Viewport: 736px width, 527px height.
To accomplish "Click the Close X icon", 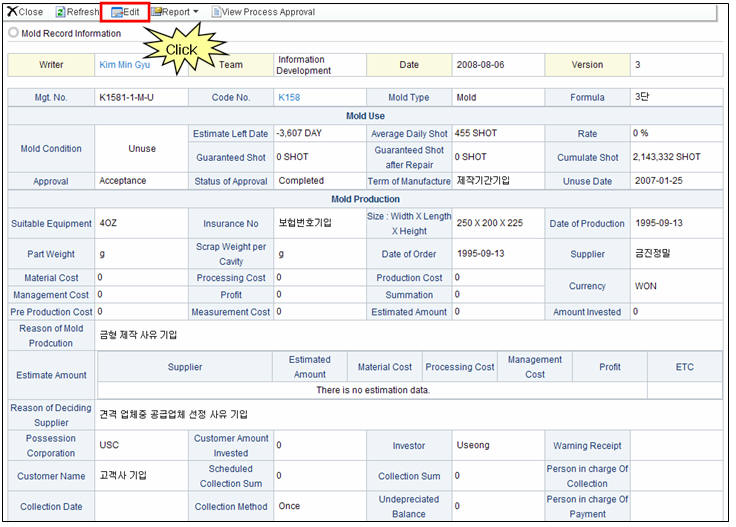I will [12, 12].
